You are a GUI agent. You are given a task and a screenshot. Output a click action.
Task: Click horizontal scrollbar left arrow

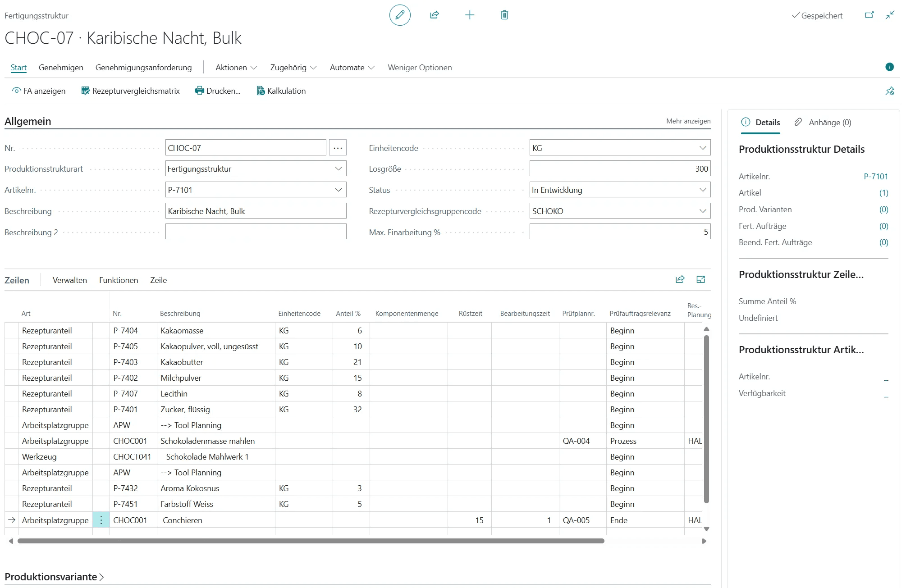pyautogui.click(x=11, y=541)
